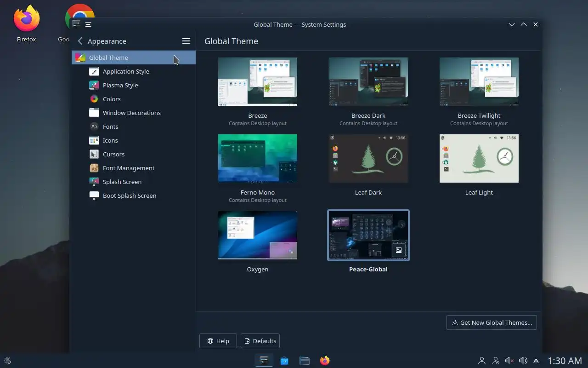Open Dolphin file manager from taskbar

305,361
